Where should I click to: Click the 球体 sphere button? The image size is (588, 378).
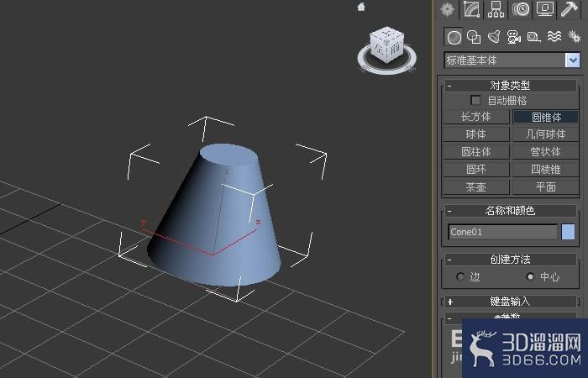tap(476, 134)
